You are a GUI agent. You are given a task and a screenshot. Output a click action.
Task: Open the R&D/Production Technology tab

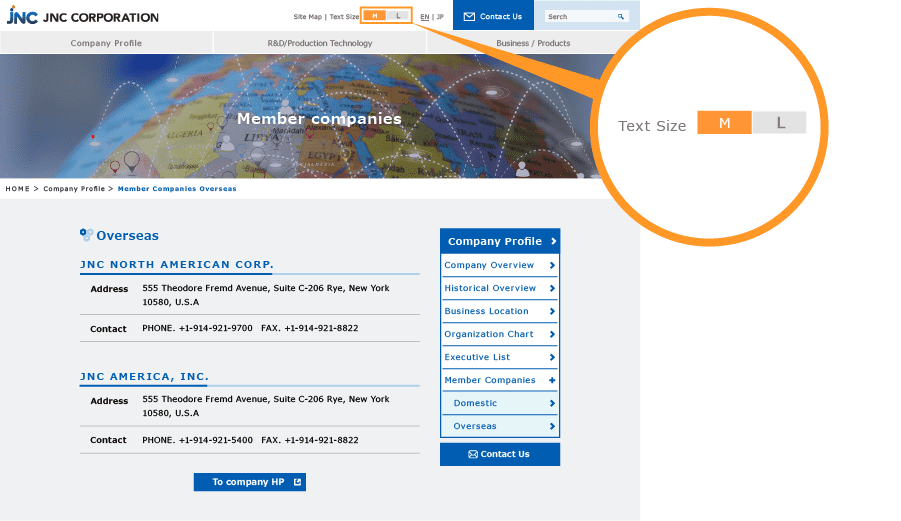point(319,43)
